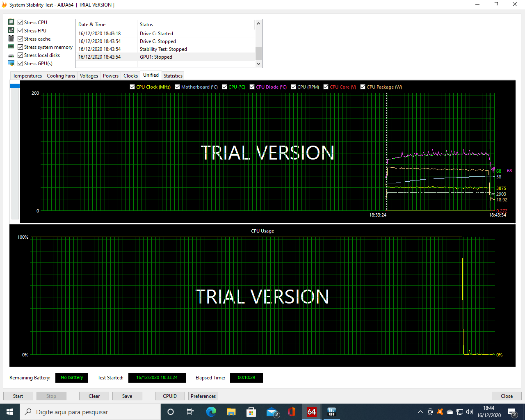
Task: Click the RAM module icon beside Stress system memory
Action: coord(11,47)
